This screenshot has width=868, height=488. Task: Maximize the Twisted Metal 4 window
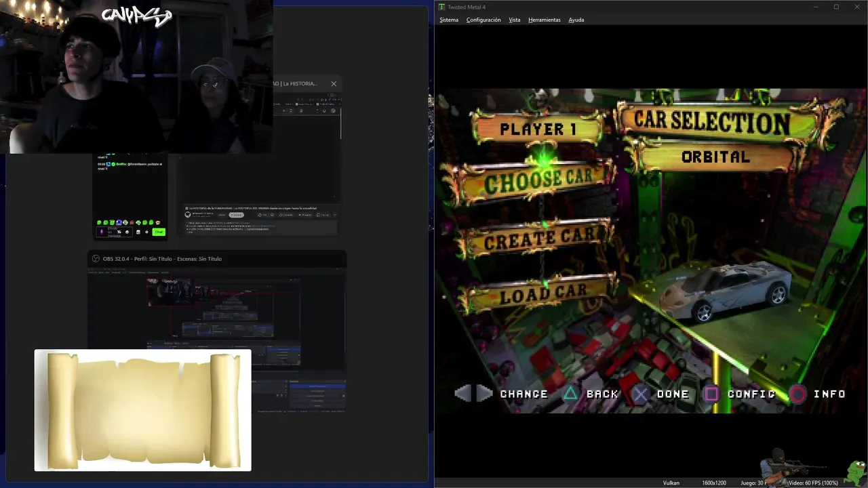(x=836, y=7)
